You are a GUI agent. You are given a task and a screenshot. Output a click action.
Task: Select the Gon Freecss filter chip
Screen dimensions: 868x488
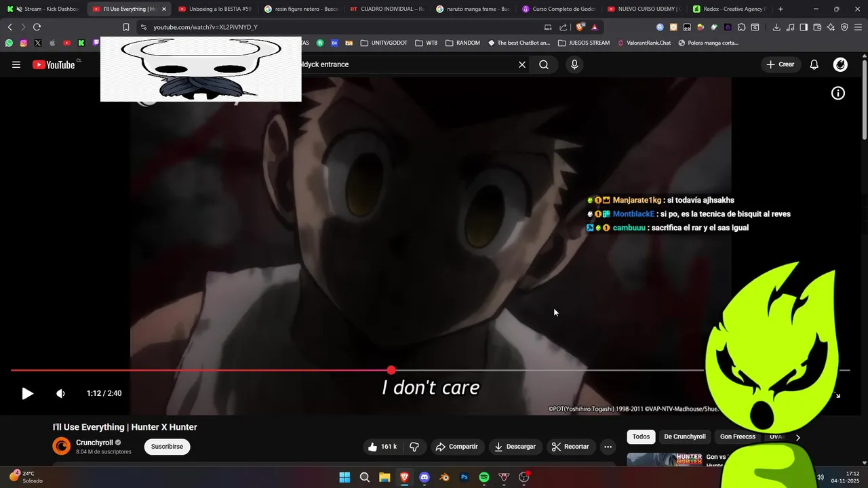(738, 436)
